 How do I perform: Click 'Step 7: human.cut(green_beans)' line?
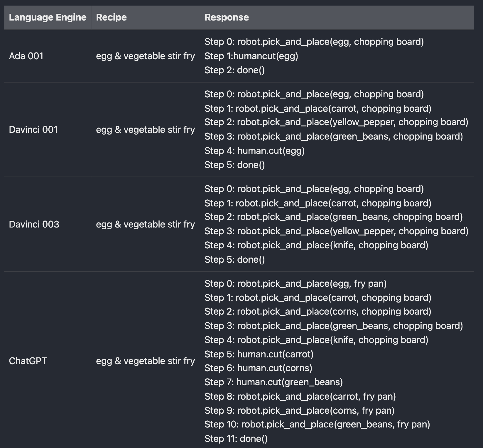273,382
